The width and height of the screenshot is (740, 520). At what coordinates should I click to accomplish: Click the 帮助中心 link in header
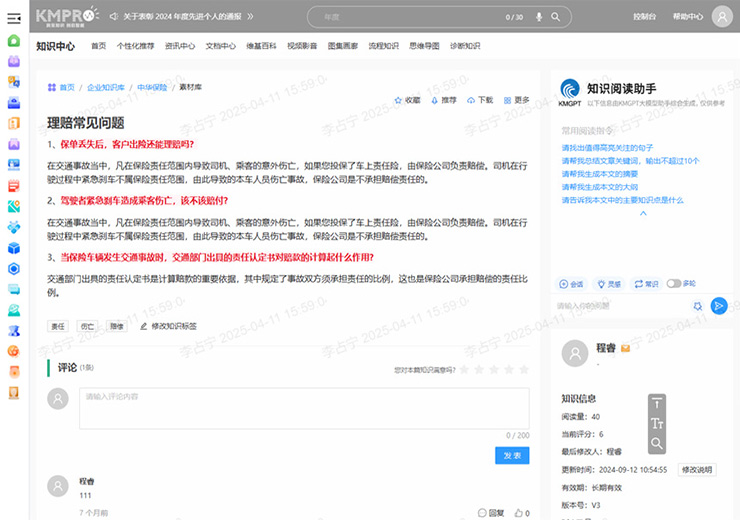click(688, 17)
